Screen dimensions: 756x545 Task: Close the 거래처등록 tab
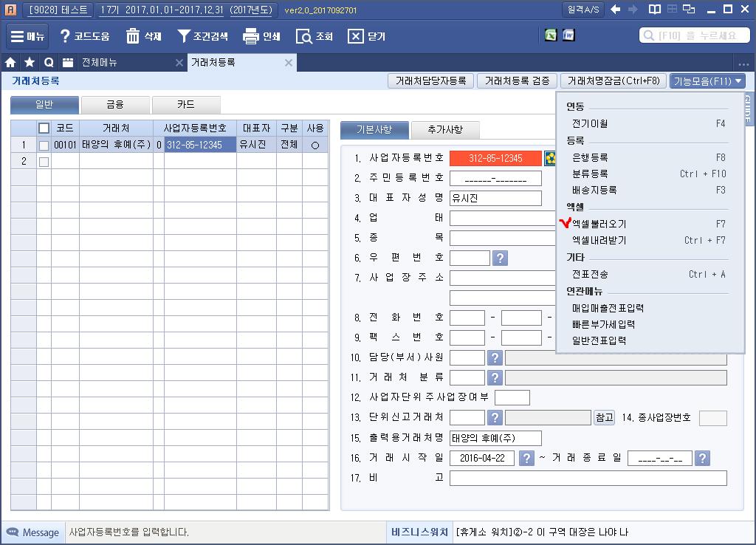coord(289,63)
